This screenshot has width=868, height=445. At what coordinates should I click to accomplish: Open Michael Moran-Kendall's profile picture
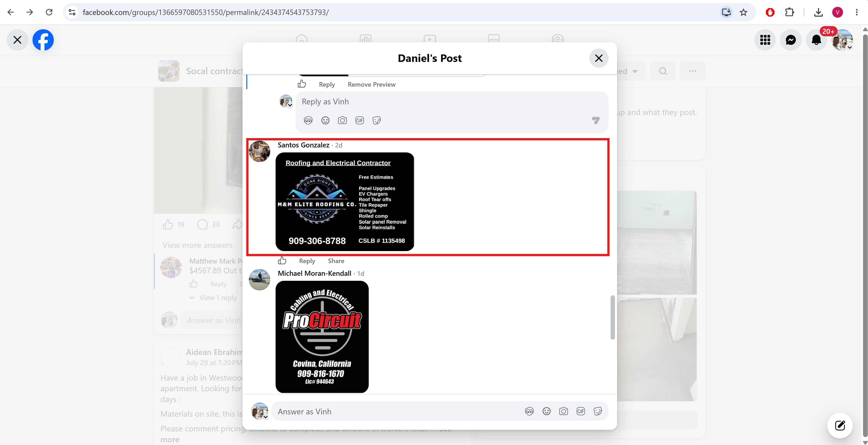pyautogui.click(x=259, y=279)
